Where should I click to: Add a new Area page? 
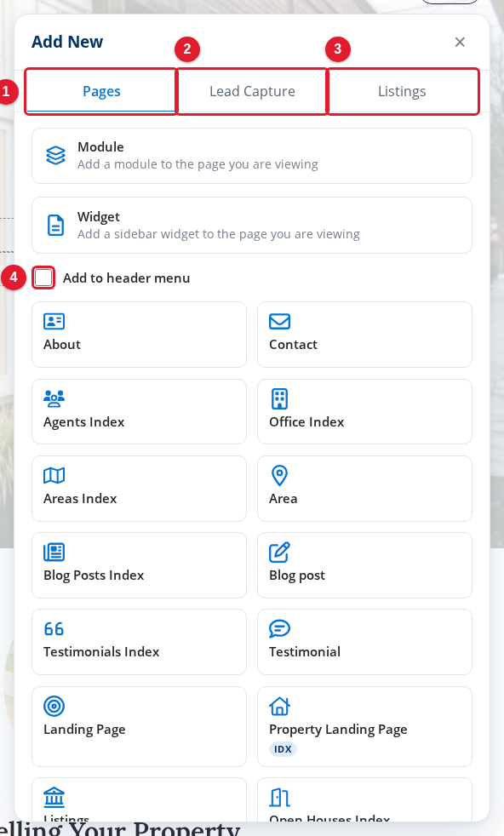pyautogui.click(x=364, y=489)
